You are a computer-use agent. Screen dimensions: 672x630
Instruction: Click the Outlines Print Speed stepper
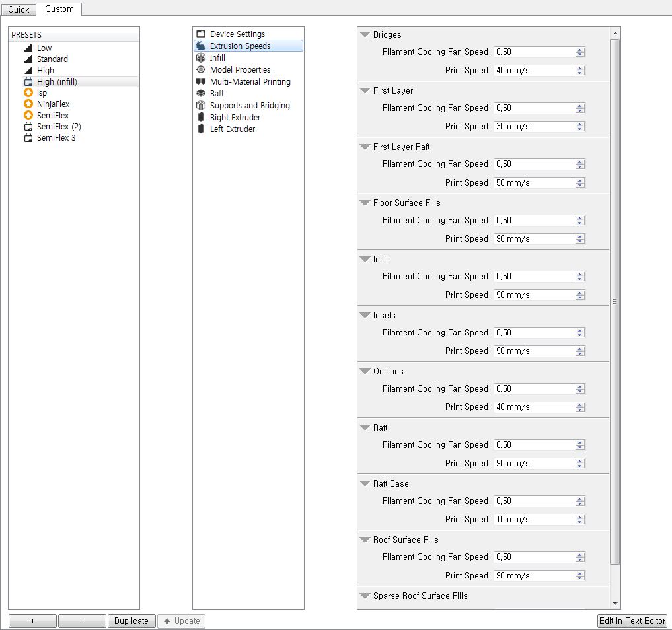click(x=580, y=407)
